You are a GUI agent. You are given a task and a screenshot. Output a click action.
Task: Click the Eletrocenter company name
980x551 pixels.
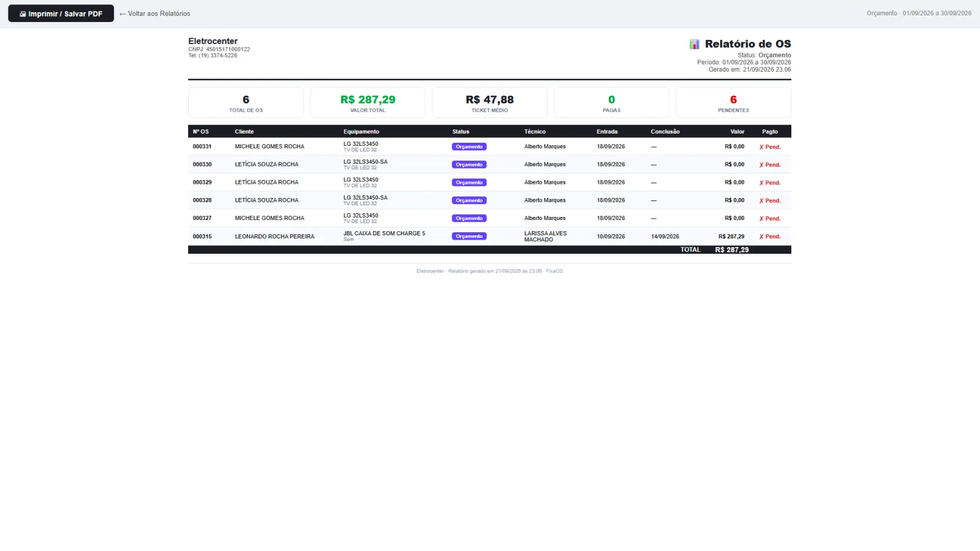tap(213, 41)
